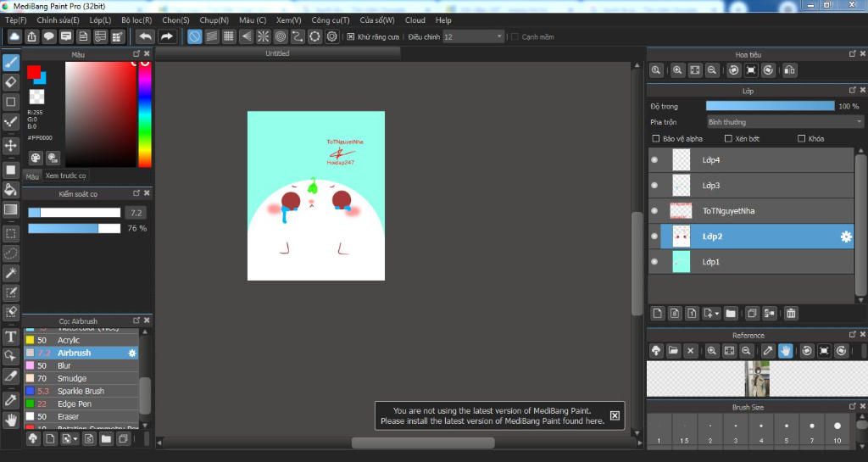Select the Edge Pen brush

tap(81, 404)
